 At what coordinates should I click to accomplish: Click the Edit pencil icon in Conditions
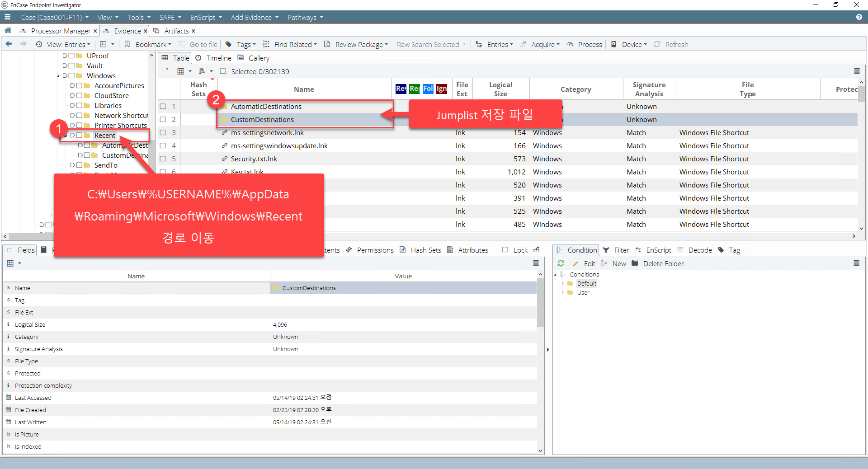coord(576,263)
